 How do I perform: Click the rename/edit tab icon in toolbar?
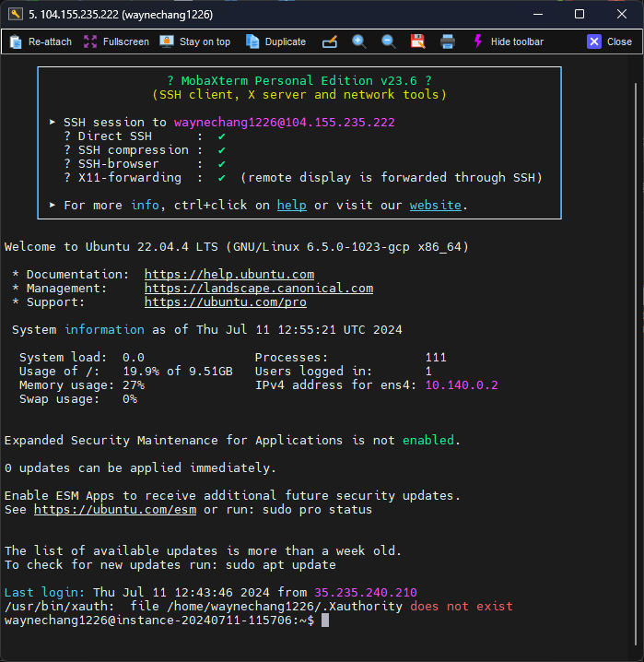tap(330, 41)
